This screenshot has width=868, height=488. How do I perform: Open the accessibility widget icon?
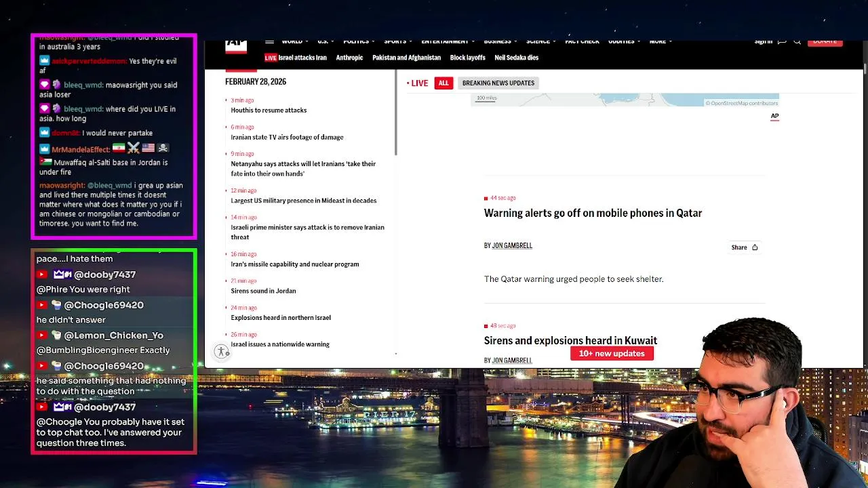[222, 352]
